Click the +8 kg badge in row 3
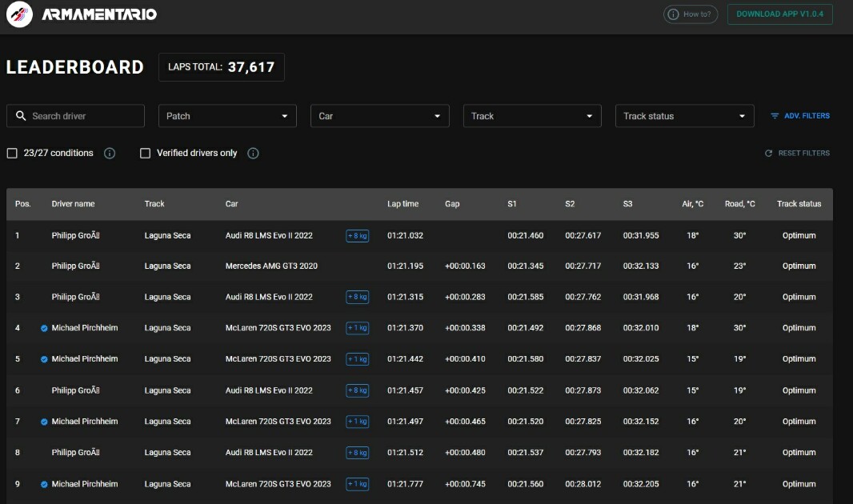This screenshot has height=504, width=853. [x=358, y=297]
